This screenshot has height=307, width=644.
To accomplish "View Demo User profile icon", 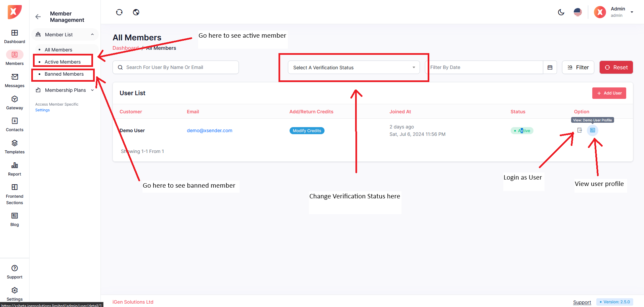I will tap(592, 130).
